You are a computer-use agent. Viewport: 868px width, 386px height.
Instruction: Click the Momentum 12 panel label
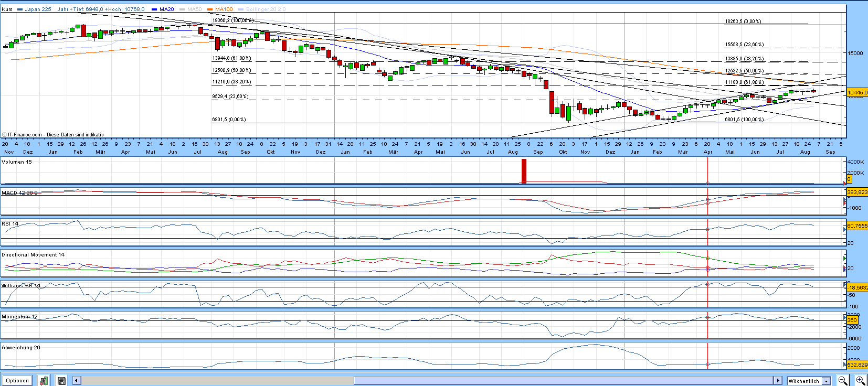point(19,317)
